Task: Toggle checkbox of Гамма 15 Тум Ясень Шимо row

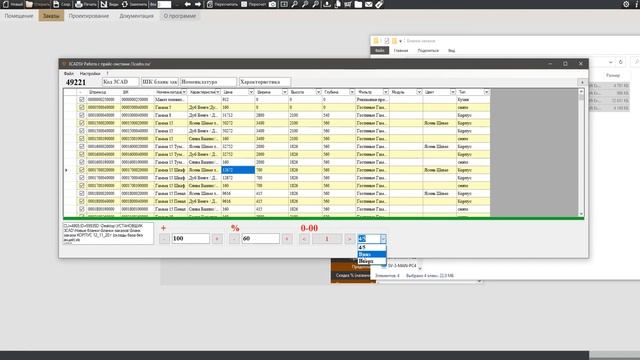Action: pyautogui.click(x=82, y=147)
